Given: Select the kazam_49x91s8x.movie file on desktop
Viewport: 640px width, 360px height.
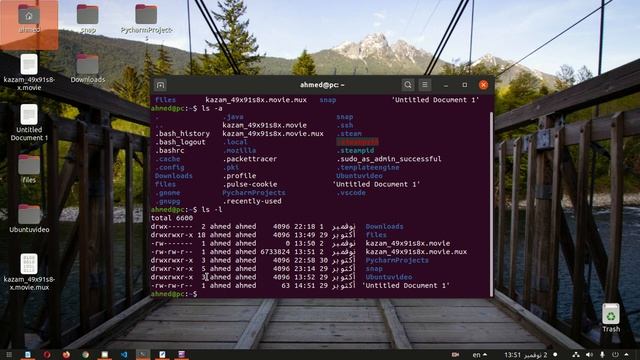Looking at the screenshot, I should pos(29,72).
